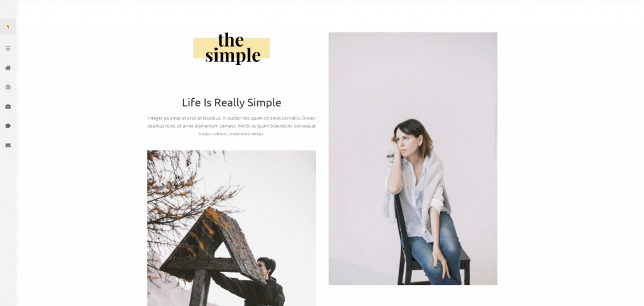This screenshot has width=644, height=306.
Task: Open the hamburger menu in the sidebar
Action: 8,48
